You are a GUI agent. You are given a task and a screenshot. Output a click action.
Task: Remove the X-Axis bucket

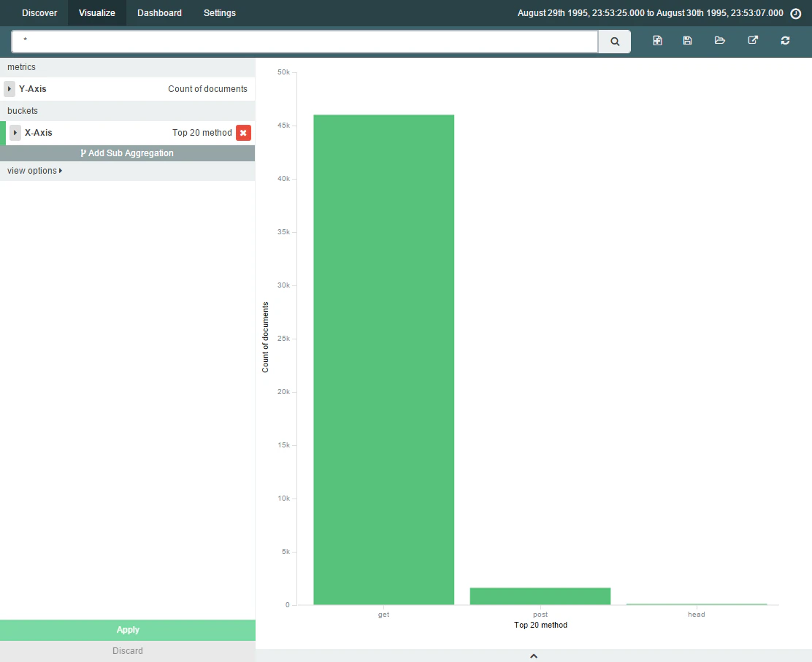pos(243,133)
